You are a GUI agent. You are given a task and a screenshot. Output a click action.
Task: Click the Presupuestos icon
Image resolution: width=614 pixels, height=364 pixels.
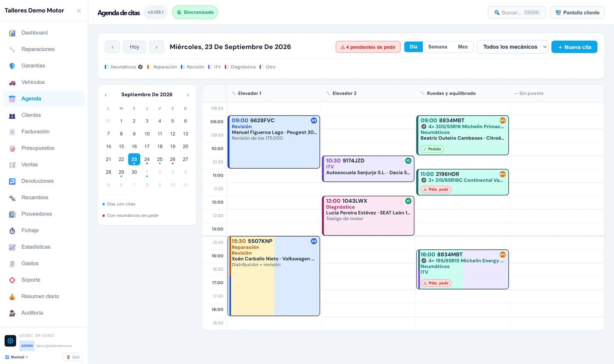point(12,148)
